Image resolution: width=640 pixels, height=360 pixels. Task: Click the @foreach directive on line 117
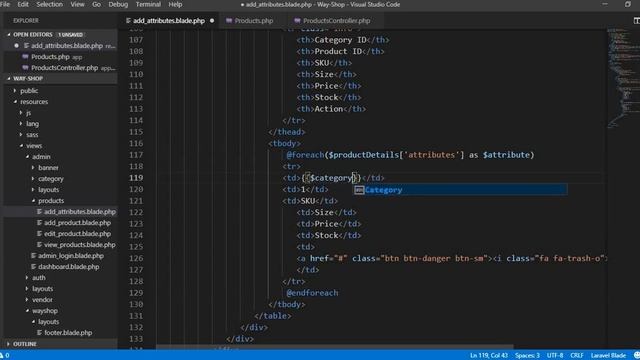point(305,155)
